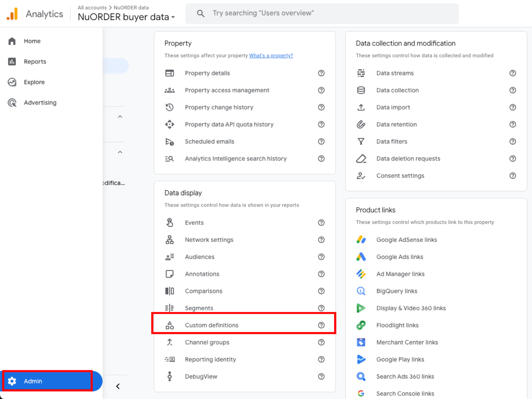Click the BigQuery links icon
The width and height of the screenshot is (532, 399).
361,291
